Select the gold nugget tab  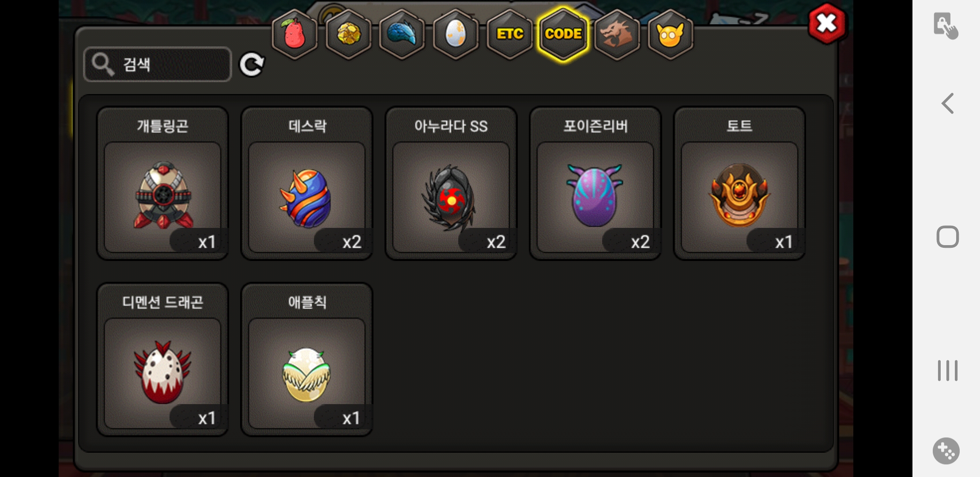348,34
